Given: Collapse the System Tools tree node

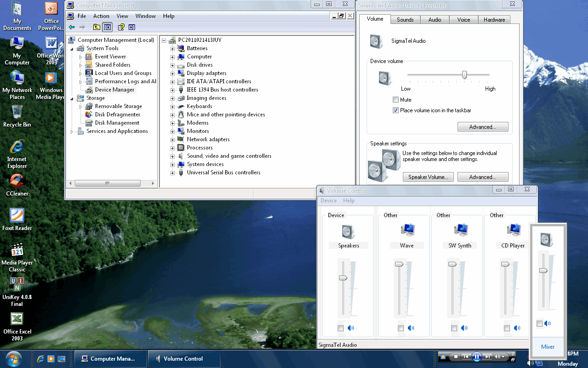Looking at the screenshot, I should click(72, 48).
